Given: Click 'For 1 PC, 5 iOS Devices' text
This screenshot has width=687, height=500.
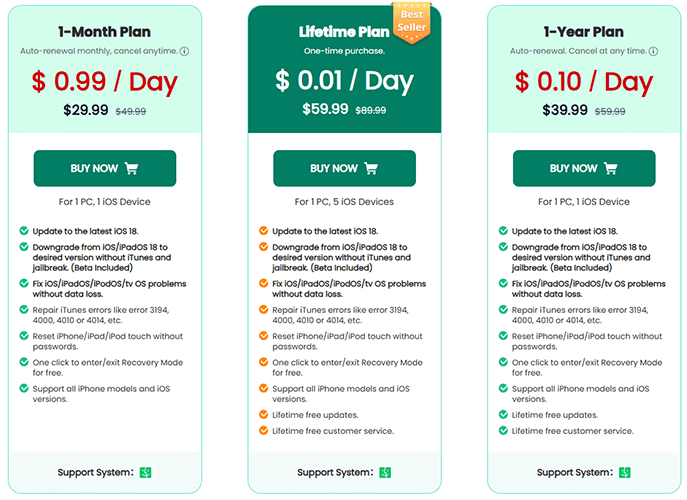Looking at the screenshot, I should pyautogui.click(x=344, y=202).
